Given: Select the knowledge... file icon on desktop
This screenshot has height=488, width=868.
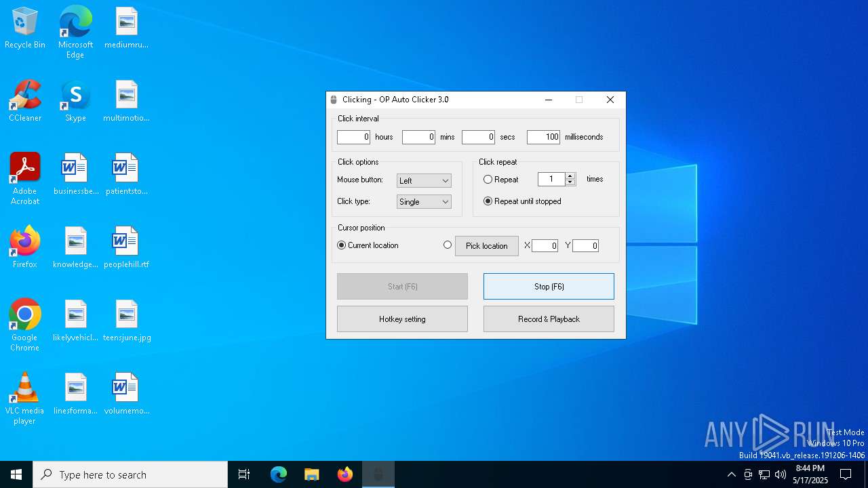Looking at the screenshot, I should point(76,248).
